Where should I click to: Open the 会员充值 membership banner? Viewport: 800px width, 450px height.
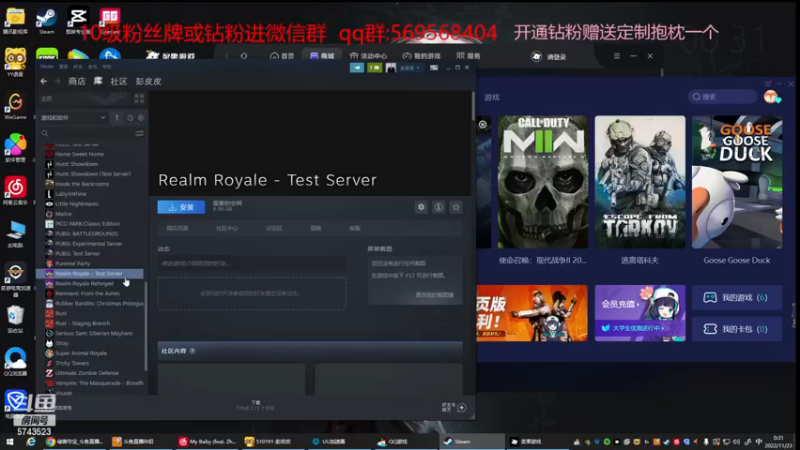click(640, 313)
